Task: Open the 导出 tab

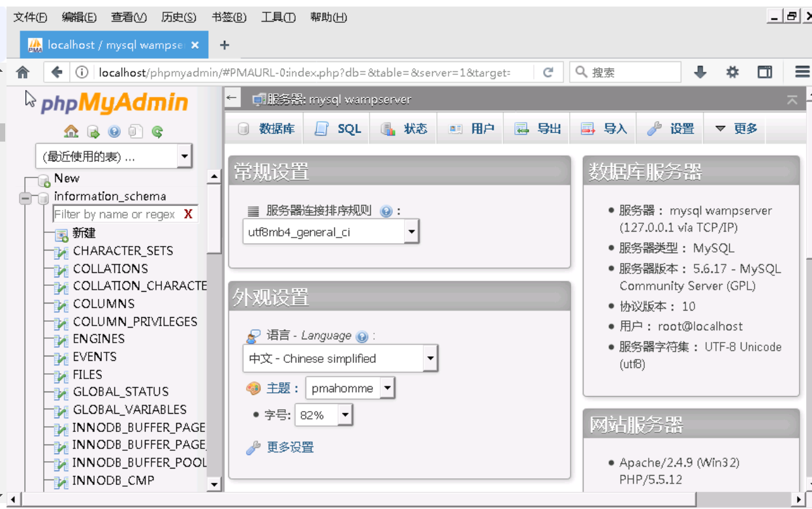Action: pos(537,129)
